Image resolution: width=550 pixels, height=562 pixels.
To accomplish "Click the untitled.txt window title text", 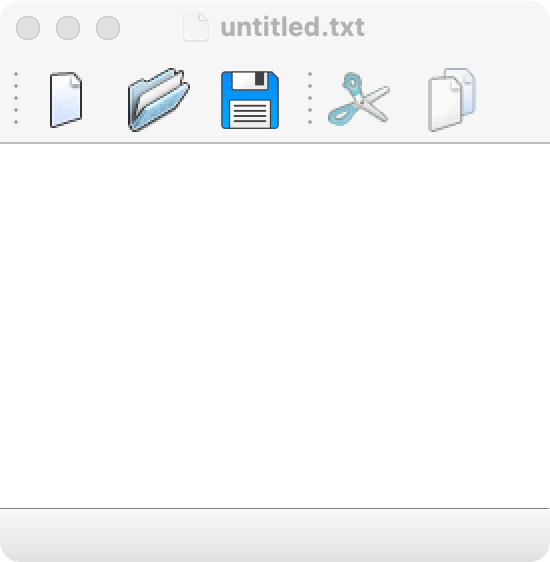I will pos(292,27).
